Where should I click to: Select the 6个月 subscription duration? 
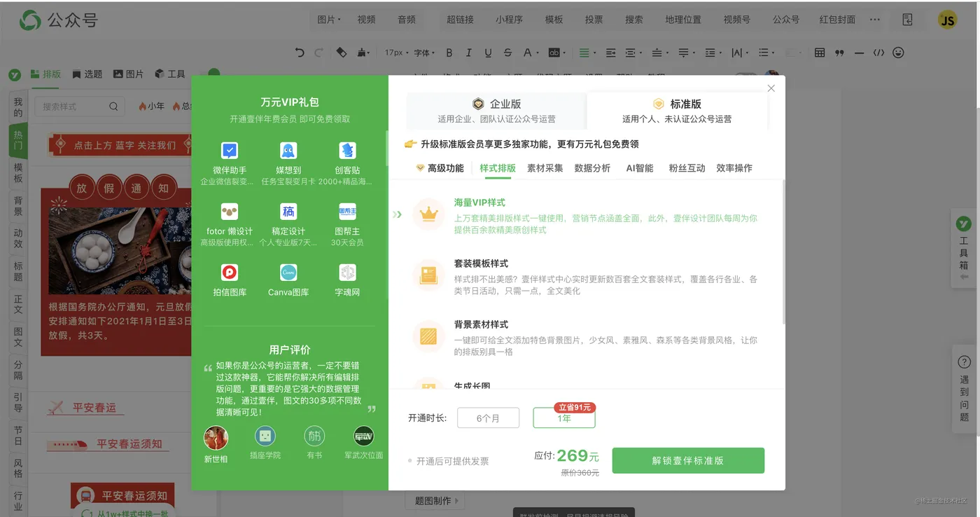(489, 418)
